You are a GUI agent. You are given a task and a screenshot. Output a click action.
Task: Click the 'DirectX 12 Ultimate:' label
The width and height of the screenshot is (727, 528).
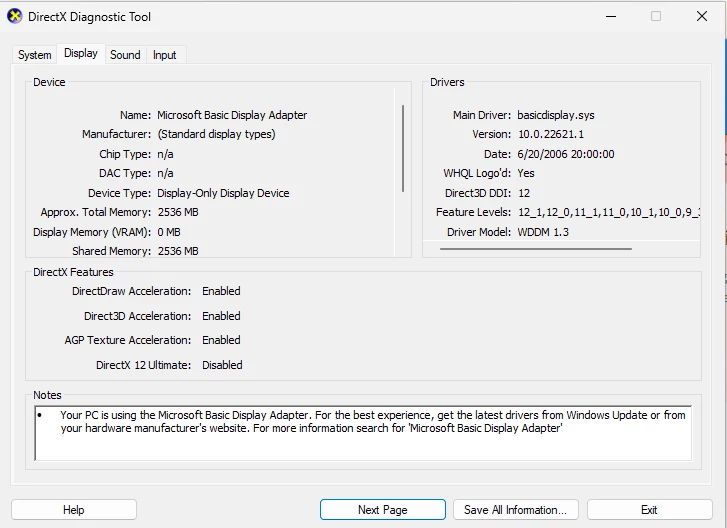(x=143, y=365)
